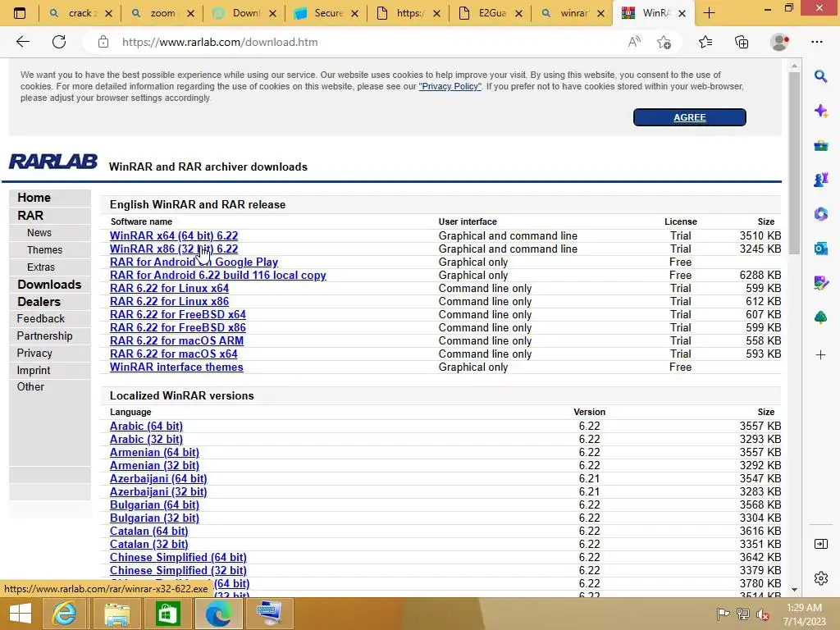This screenshot has width=840, height=630.
Task: Close the 'crack' tab
Action: [109, 13]
